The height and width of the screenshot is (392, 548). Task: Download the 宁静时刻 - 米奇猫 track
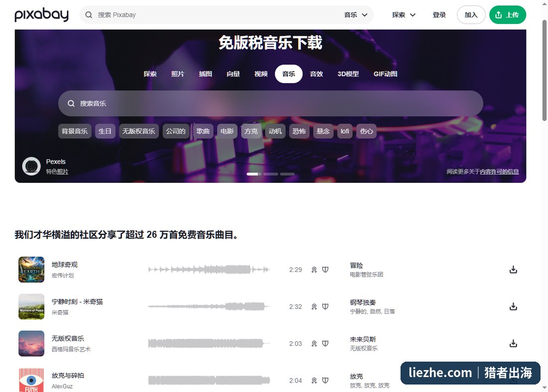(x=513, y=306)
